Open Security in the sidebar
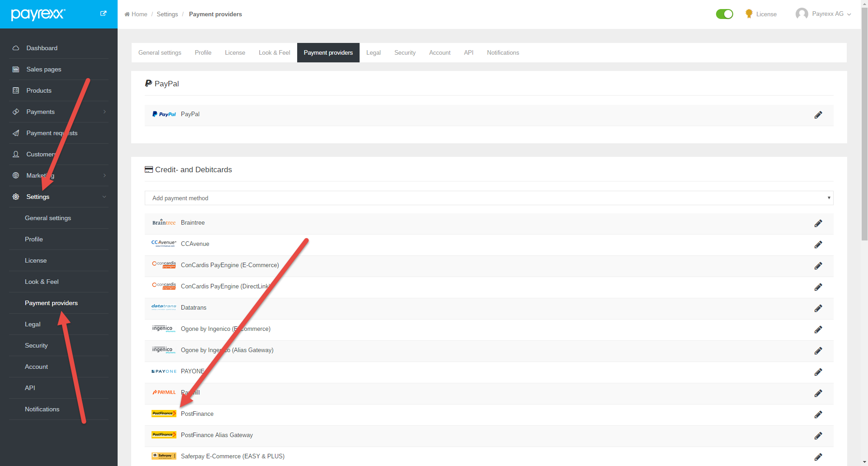Viewport: 868px width, 466px height. [36, 345]
